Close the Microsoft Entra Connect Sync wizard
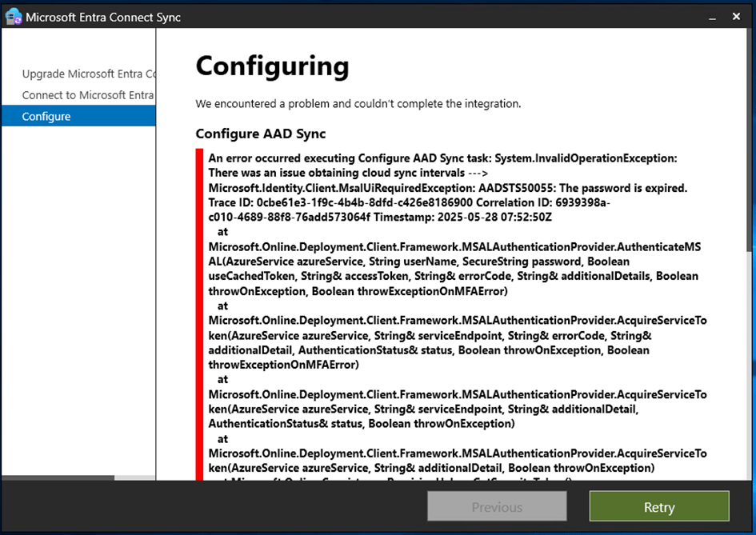756x535 pixels. pyautogui.click(x=738, y=17)
